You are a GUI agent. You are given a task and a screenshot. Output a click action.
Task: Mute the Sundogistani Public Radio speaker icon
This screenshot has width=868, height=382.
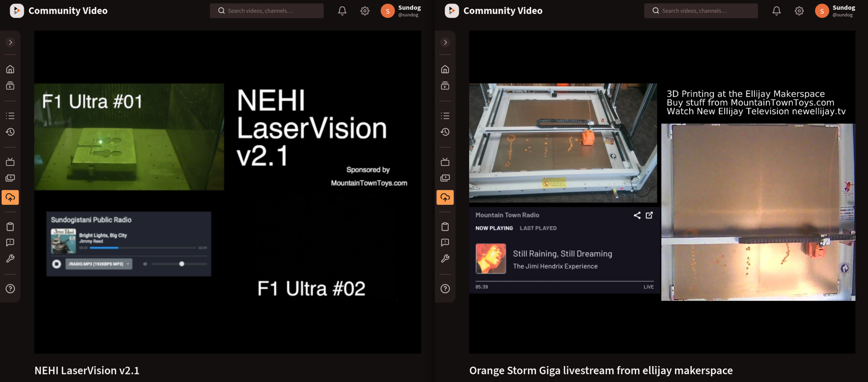click(145, 264)
